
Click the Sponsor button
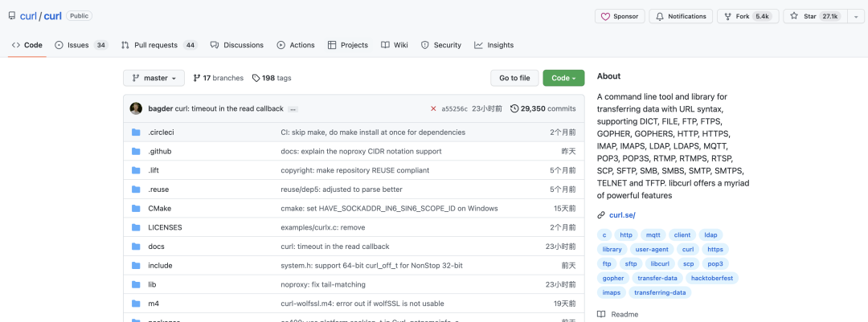620,17
